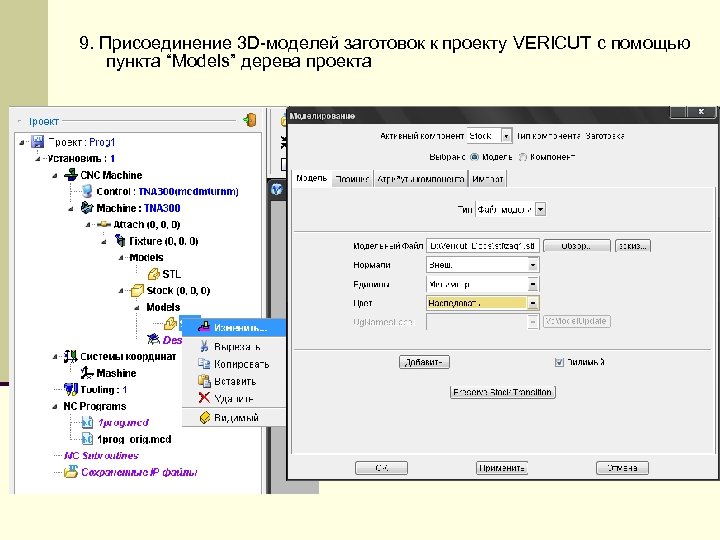The height and width of the screenshot is (540, 720).
Task: Select the Модель radio button
Action: 474,157
